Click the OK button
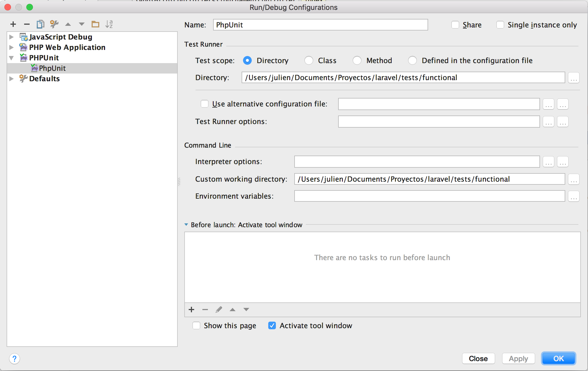Screen dimensions: 588x371 [558, 359]
